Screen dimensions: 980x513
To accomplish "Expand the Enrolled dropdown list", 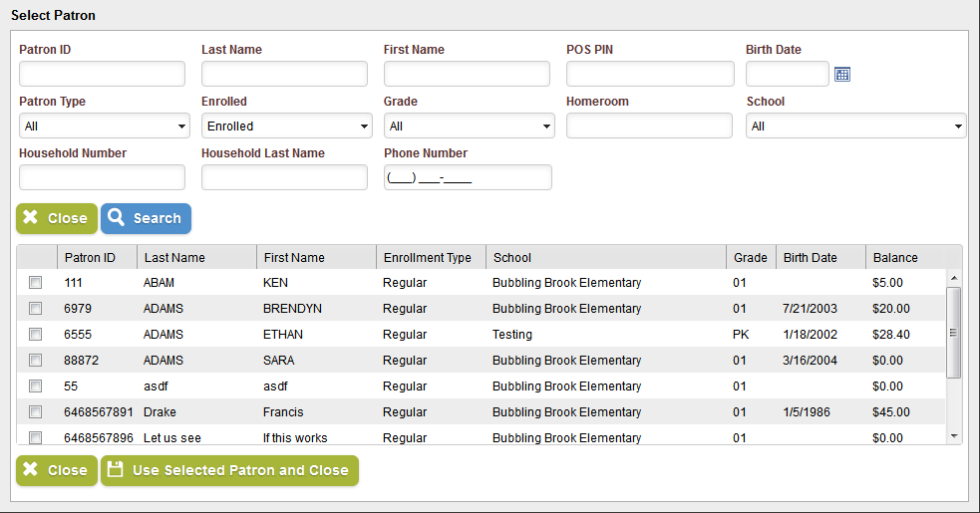I will click(287, 127).
